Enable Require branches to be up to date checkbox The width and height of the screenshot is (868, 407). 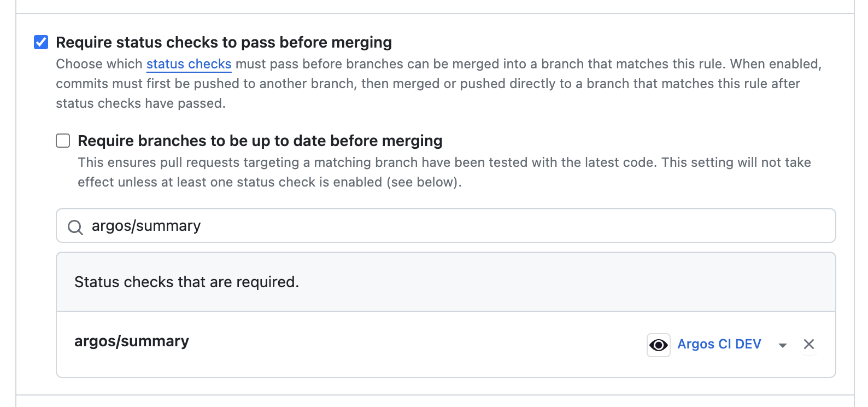pyautogui.click(x=63, y=141)
